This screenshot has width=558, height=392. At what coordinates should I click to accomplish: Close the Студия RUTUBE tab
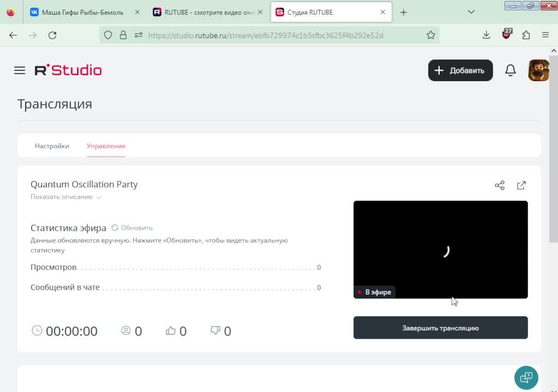click(x=383, y=12)
